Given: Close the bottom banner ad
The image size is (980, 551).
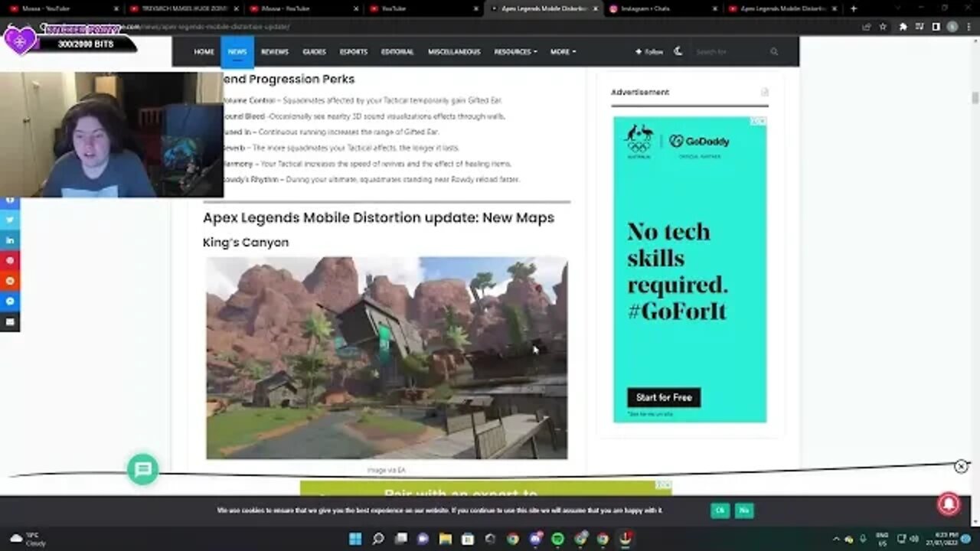Looking at the screenshot, I should [x=961, y=467].
